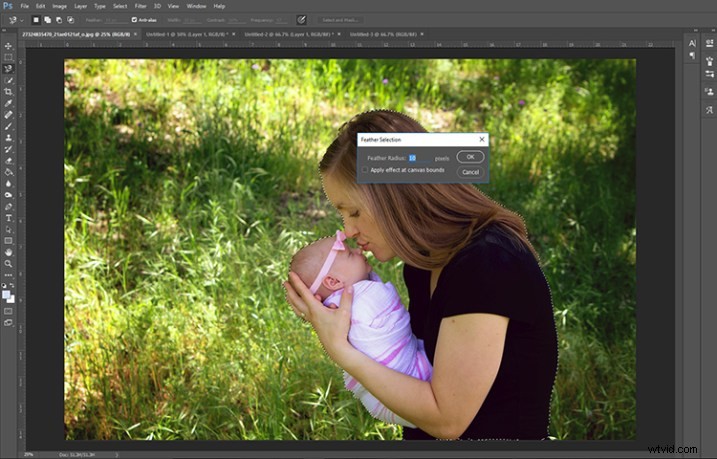Image resolution: width=717 pixels, height=459 pixels.
Task: Click the Feather field in options bar
Action: tap(116, 20)
